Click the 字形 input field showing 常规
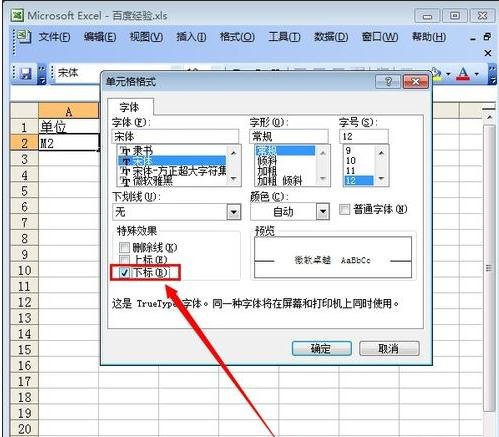Screen dimensions: 499x437 coord(289,136)
